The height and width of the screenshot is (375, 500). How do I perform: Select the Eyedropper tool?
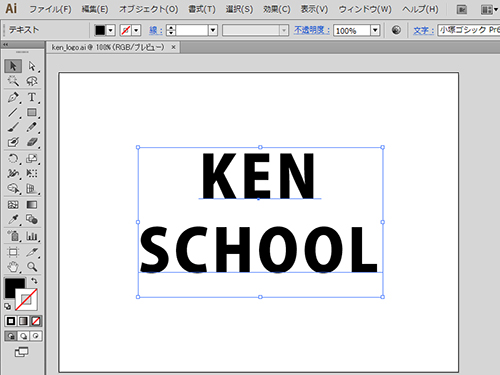click(x=13, y=219)
